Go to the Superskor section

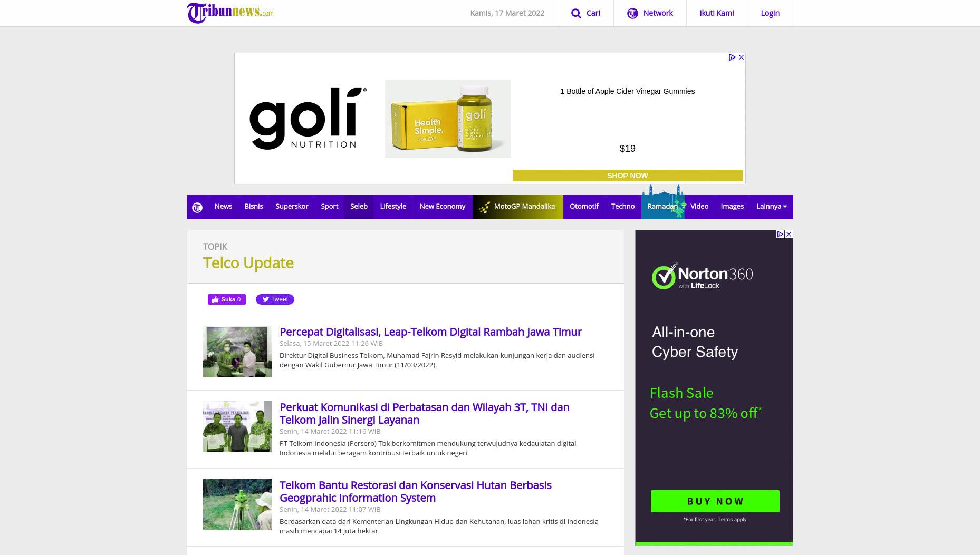(x=292, y=206)
